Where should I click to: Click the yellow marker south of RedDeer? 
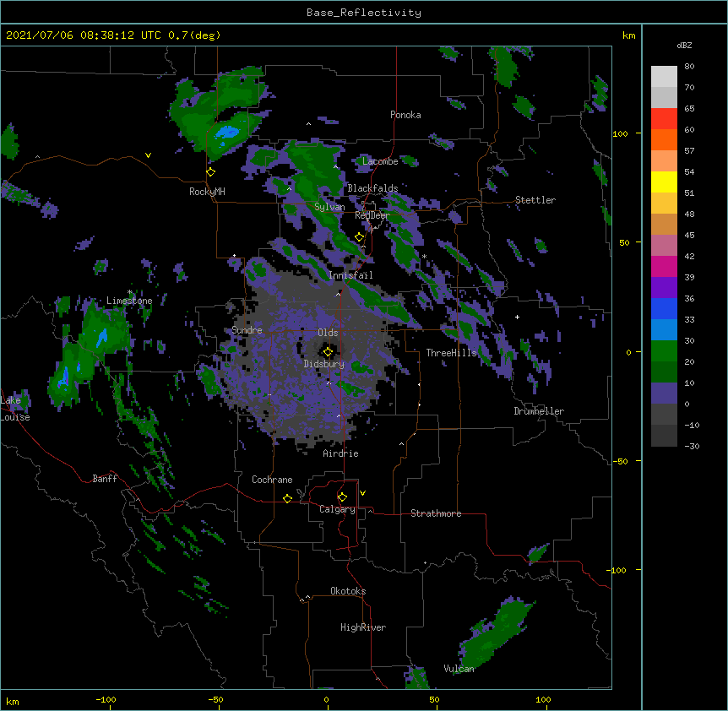[x=360, y=237]
